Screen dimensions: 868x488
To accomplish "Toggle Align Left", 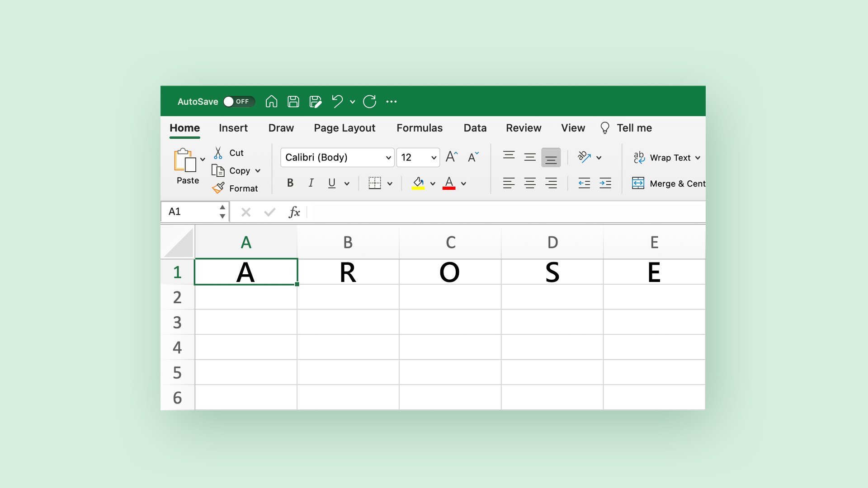I will [509, 183].
